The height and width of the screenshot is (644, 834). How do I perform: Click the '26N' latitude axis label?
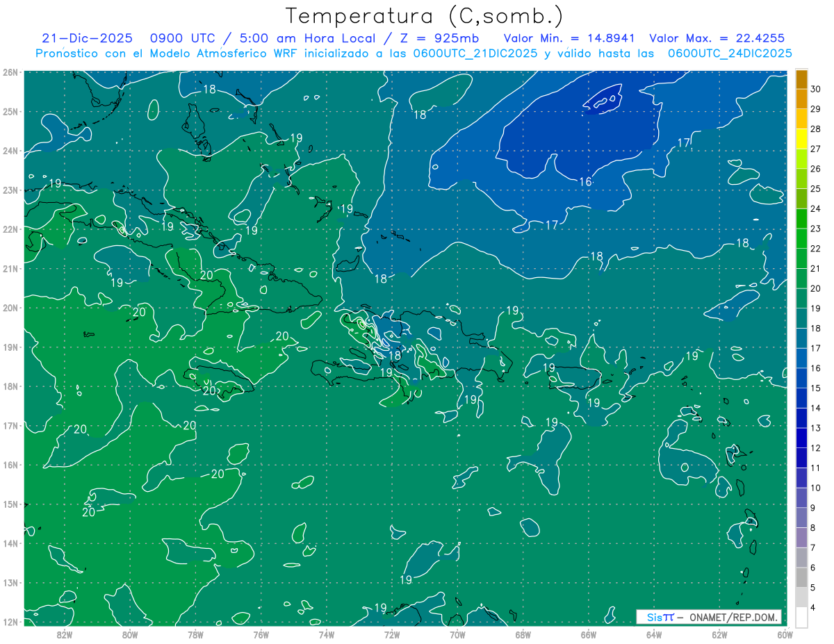(x=10, y=72)
